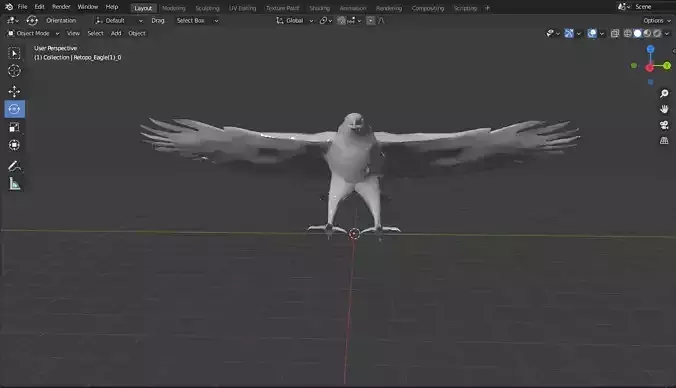Open the Select menu in viewport header

95,33
